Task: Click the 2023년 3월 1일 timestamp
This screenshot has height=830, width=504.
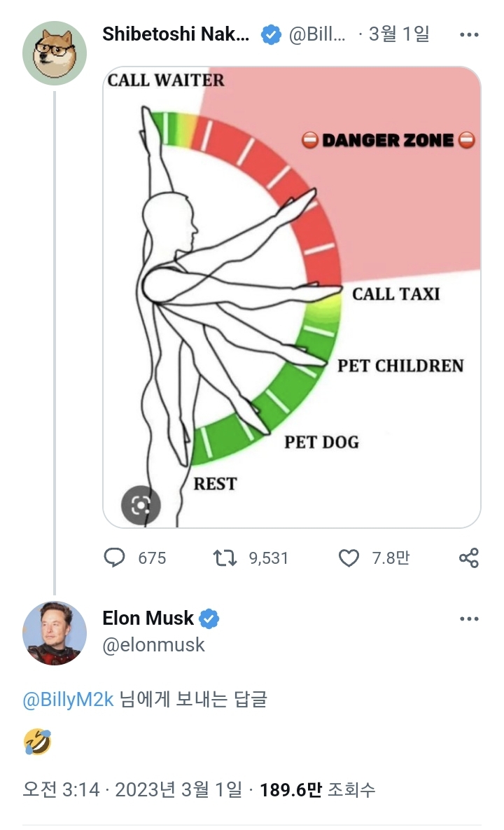Action: pyautogui.click(x=178, y=790)
